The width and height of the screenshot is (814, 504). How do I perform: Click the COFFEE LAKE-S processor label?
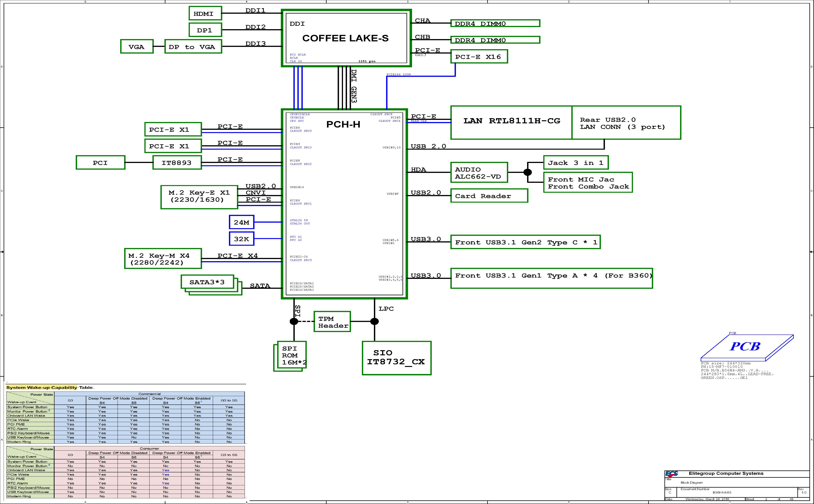(x=345, y=38)
